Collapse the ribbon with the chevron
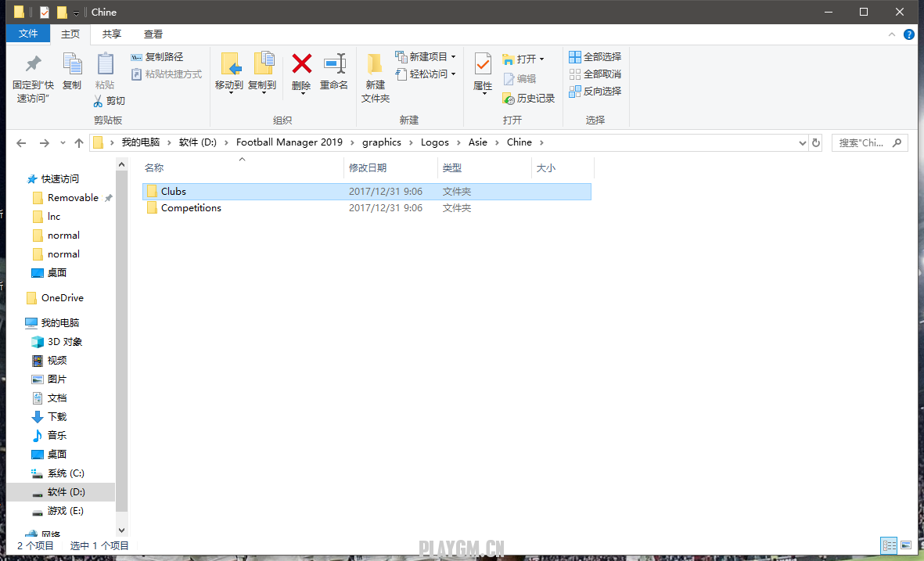The height and width of the screenshot is (561, 924). coord(892,34)
